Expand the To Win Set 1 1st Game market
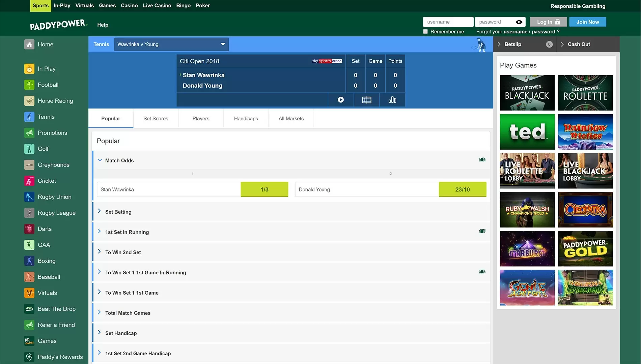Screen dimensions: 641x364 tap(99, 292)
